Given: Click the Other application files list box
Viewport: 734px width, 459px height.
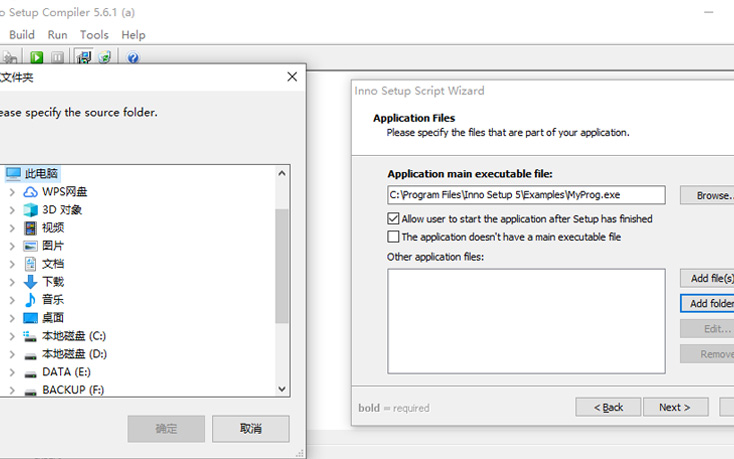Looking at the screenshot, I should 526,321.
